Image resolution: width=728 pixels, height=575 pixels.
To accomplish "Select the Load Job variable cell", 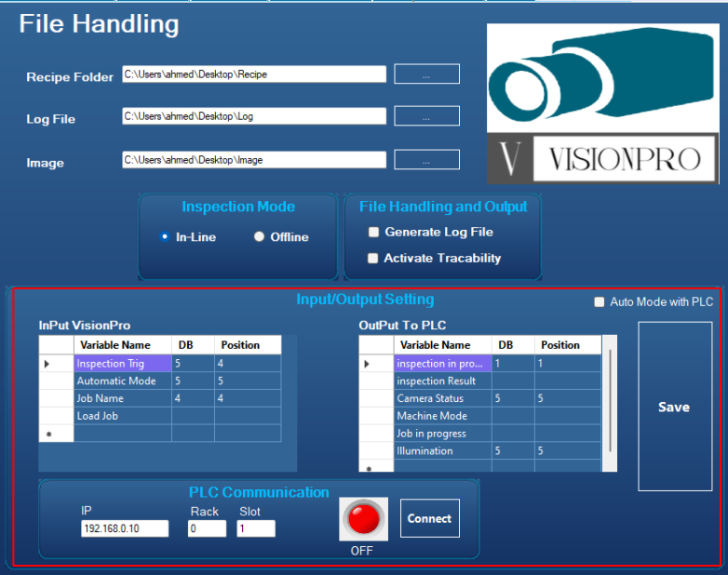I will click(123, 416).
